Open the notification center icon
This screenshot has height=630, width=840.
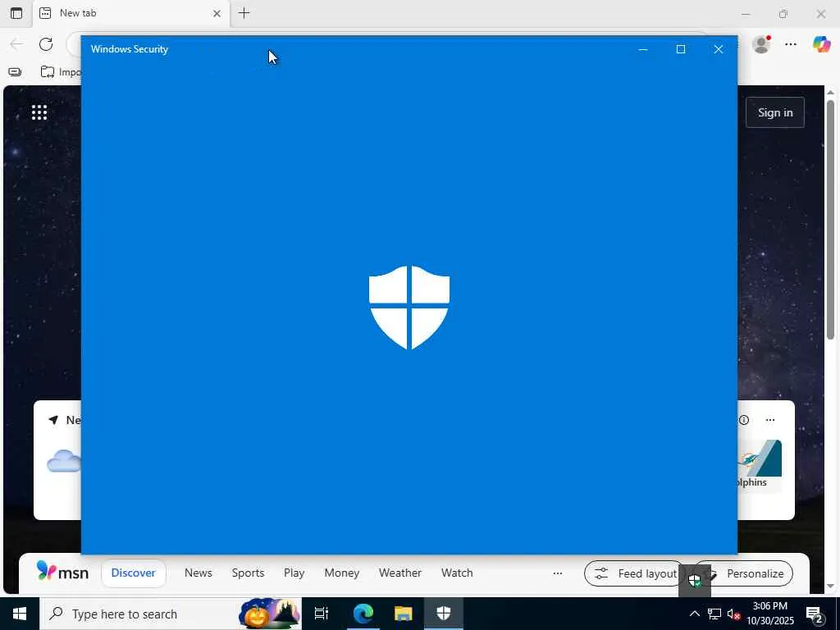(815, 614)
